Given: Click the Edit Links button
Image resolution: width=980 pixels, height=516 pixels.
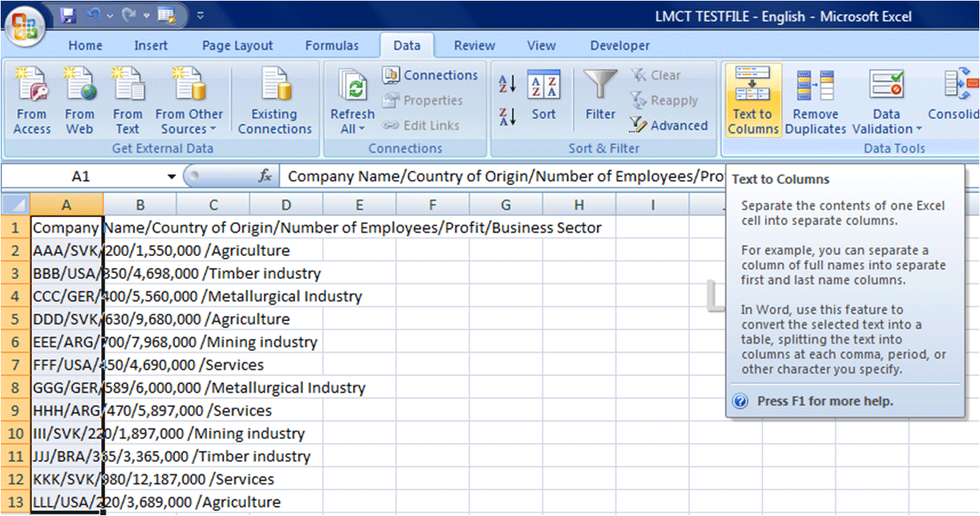Looking at the screenshot, I should (x=421, y=125).
